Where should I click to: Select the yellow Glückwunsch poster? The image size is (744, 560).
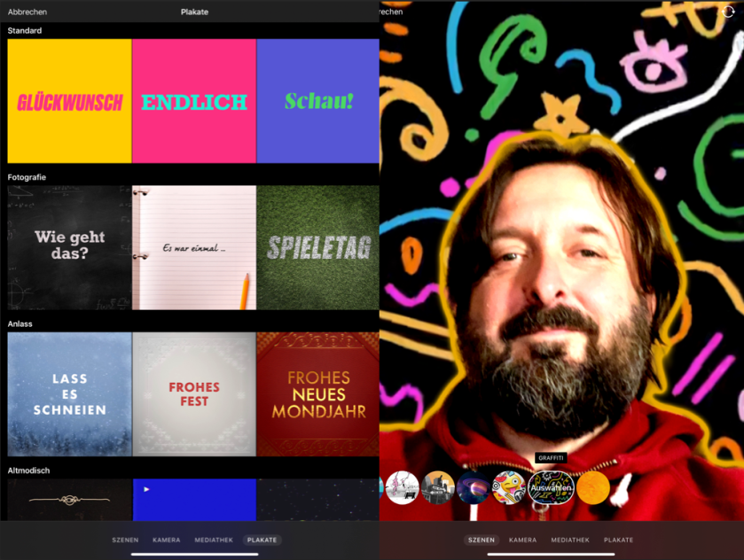click(69, 101)
